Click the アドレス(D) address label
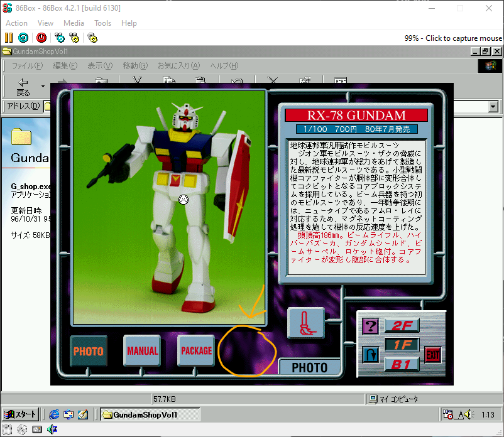504x437 pixels. 23,106
